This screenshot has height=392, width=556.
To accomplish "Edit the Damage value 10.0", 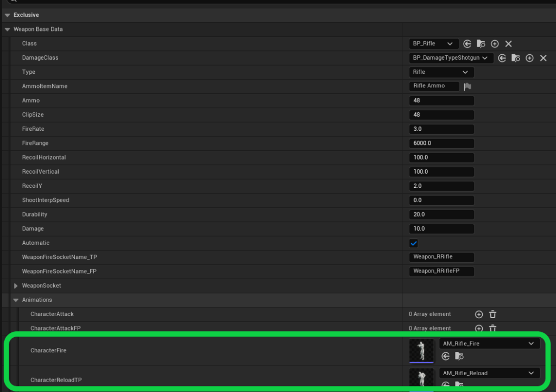I will coord(441,229).
